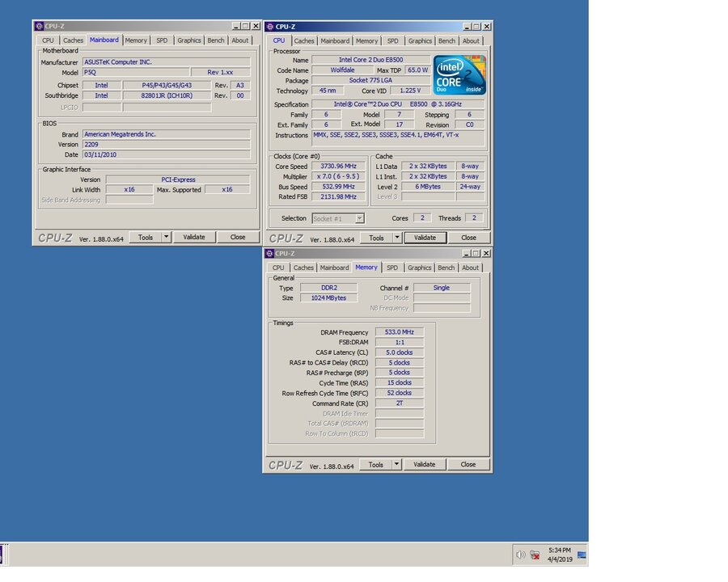
Task: Open the Tools dropdown arrow in the Mainboard window
Action: point(166,237)
